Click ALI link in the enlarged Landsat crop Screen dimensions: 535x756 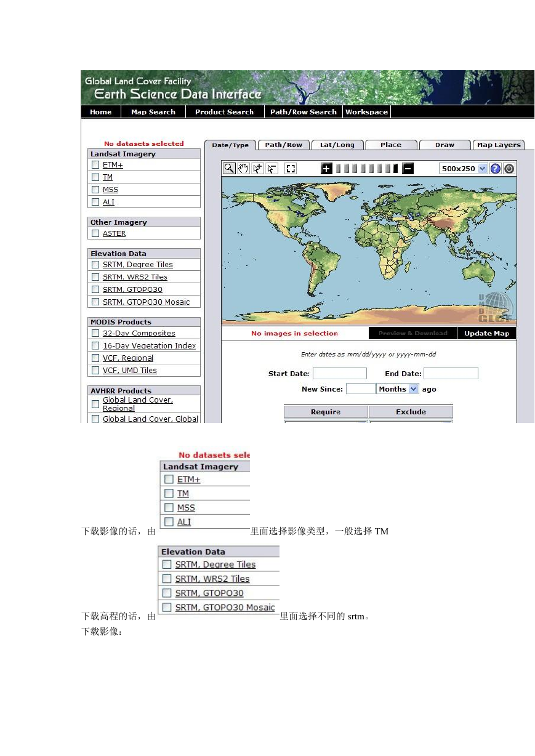pos(184,522)
